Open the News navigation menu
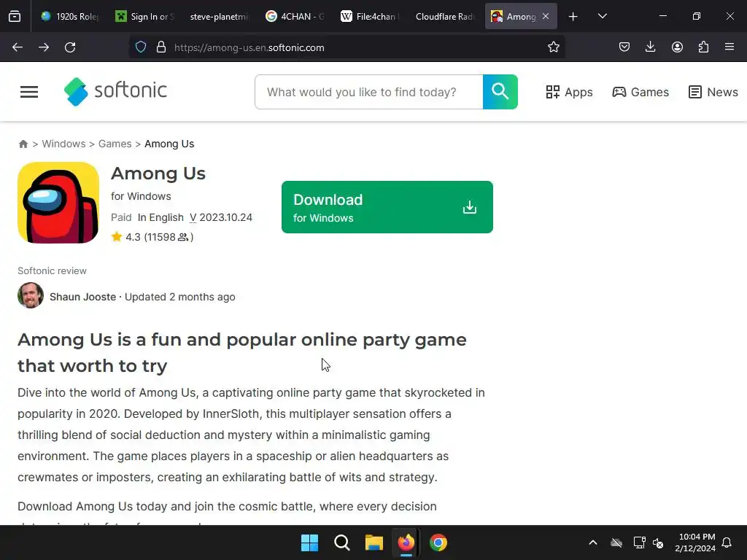747x560 pixels. (713, 92)
